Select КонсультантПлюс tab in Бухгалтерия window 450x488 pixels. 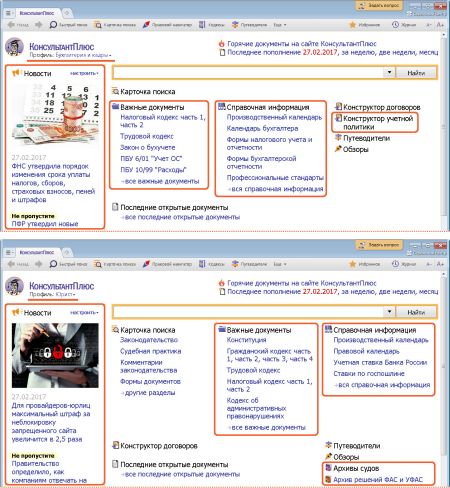[37, 13]
